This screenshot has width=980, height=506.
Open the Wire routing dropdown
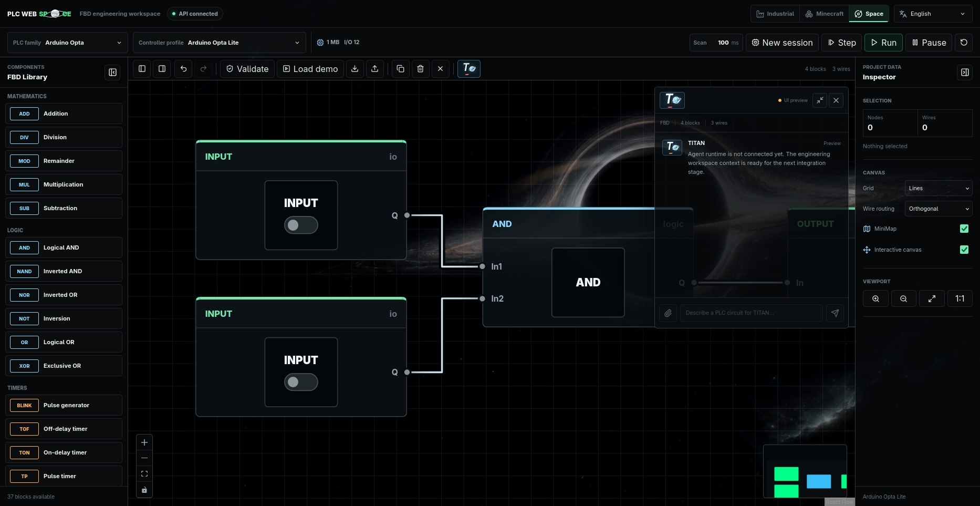(939, 209)
